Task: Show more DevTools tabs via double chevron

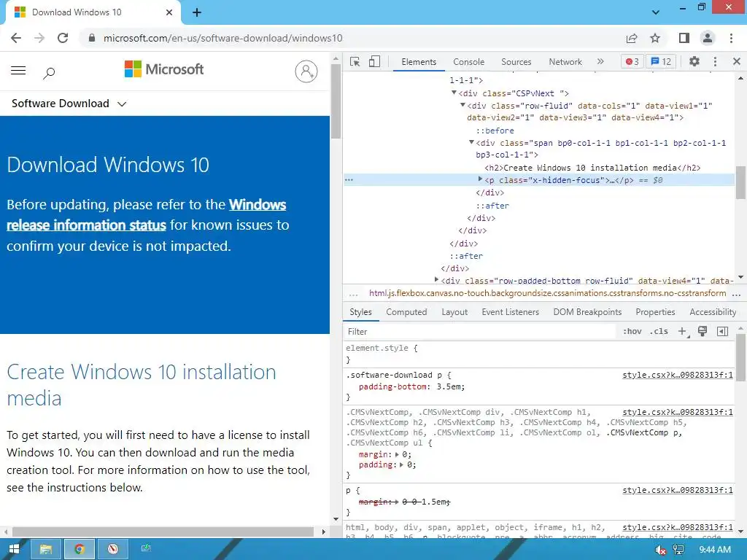Action: click(600, 61)
